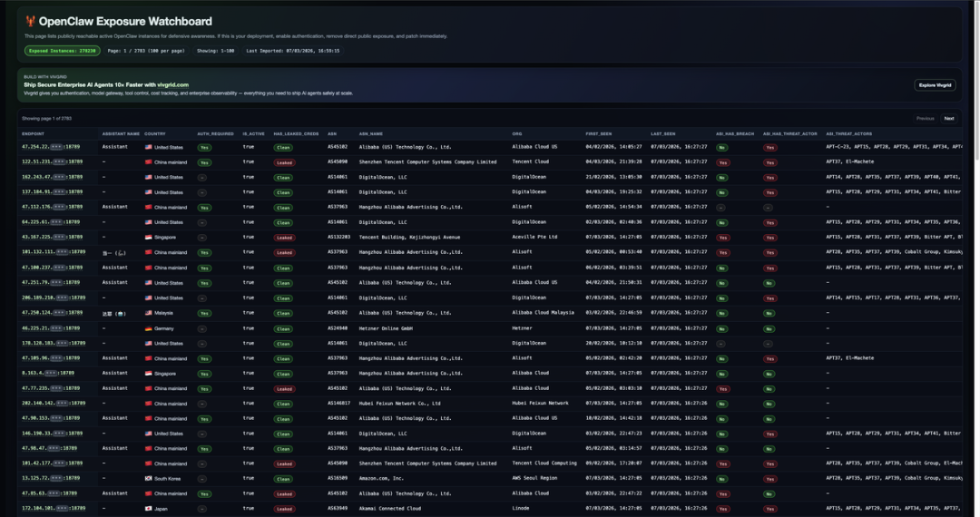
Task: Click the Japan flag icon
Action: (148, 509)
